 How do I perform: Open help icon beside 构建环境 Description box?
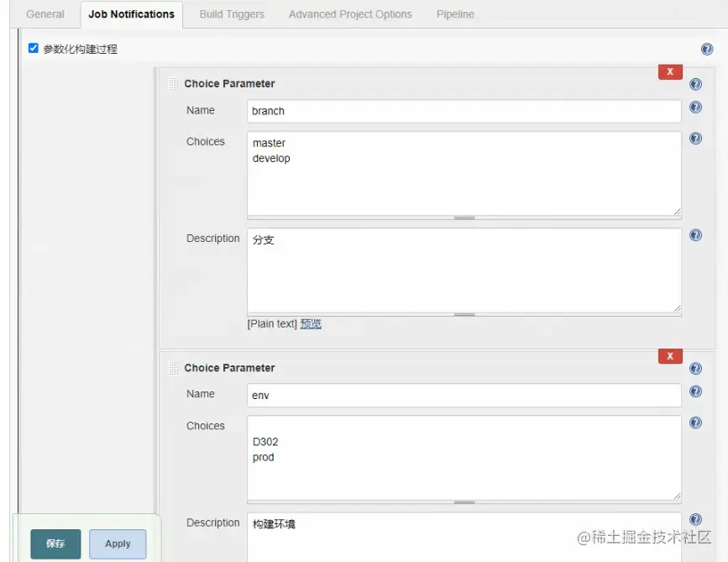pyautogui.click(x=695, y=519)
